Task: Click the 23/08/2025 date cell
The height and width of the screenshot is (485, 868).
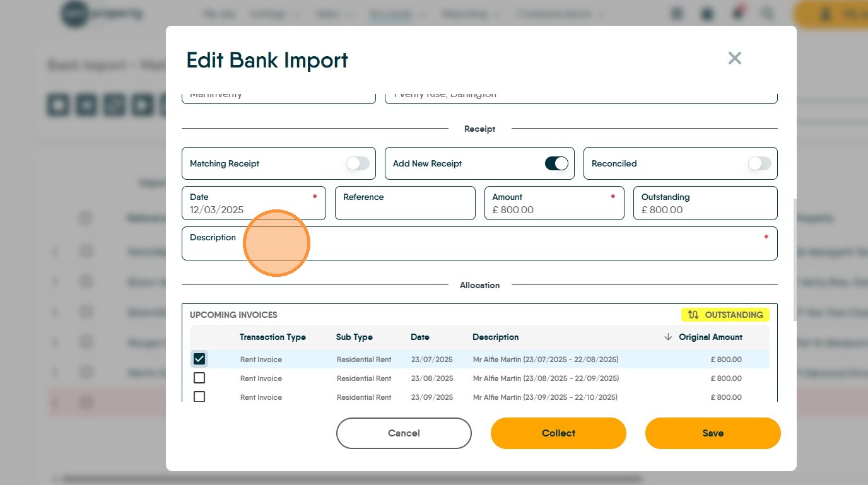Action: pos(432,378)
